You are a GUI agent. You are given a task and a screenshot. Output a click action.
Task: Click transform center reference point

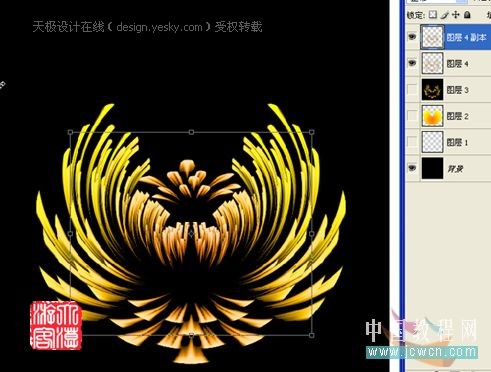pyautogui.click(x=191, y=234)
